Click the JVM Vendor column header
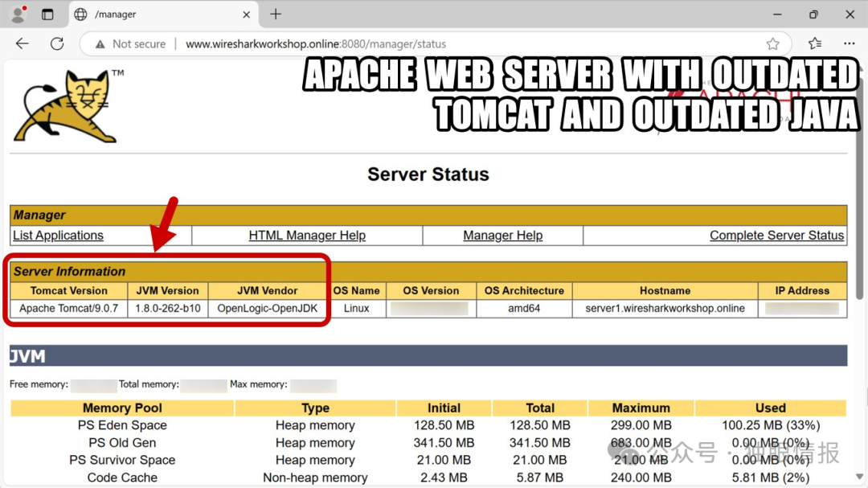Viewport: 868px width, 488px height. point(268,291)
